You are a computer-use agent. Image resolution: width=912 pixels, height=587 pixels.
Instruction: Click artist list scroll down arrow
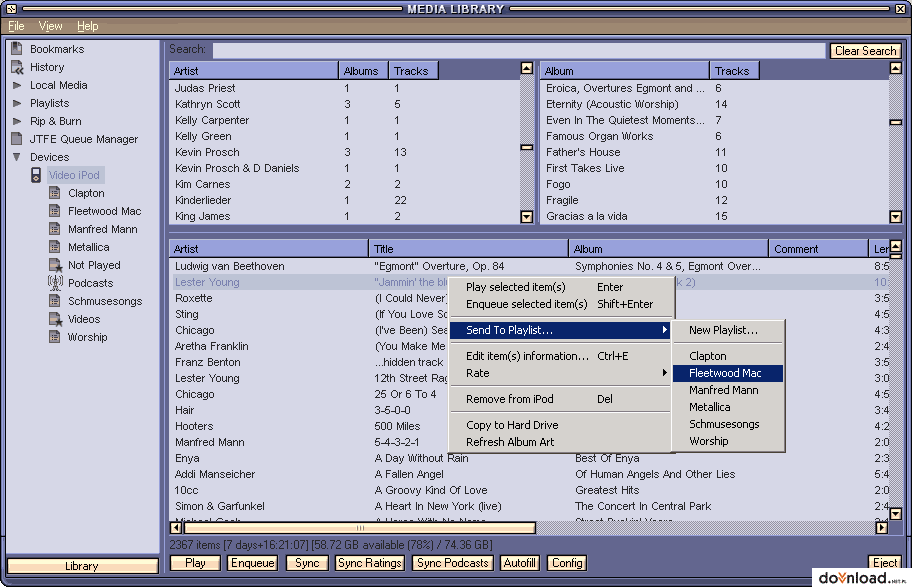tap(526, 217)
